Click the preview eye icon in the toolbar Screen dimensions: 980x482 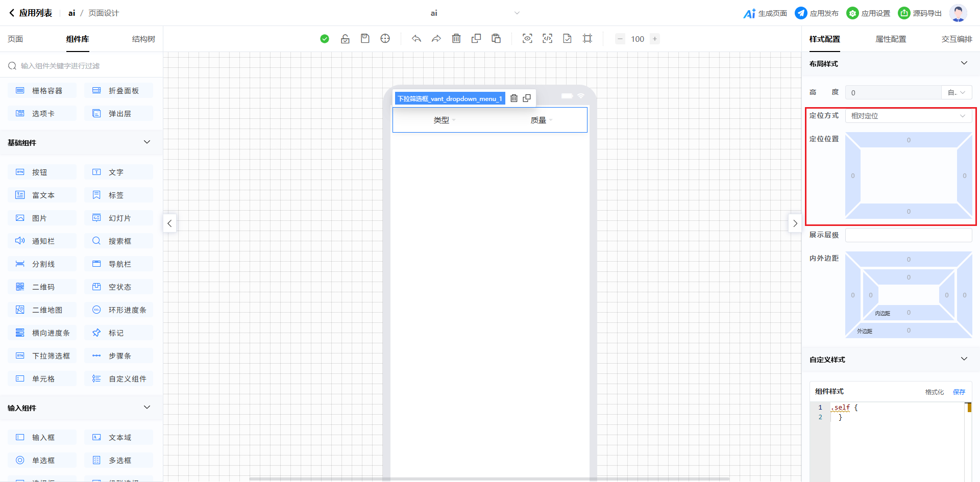[x=527, y=39]
